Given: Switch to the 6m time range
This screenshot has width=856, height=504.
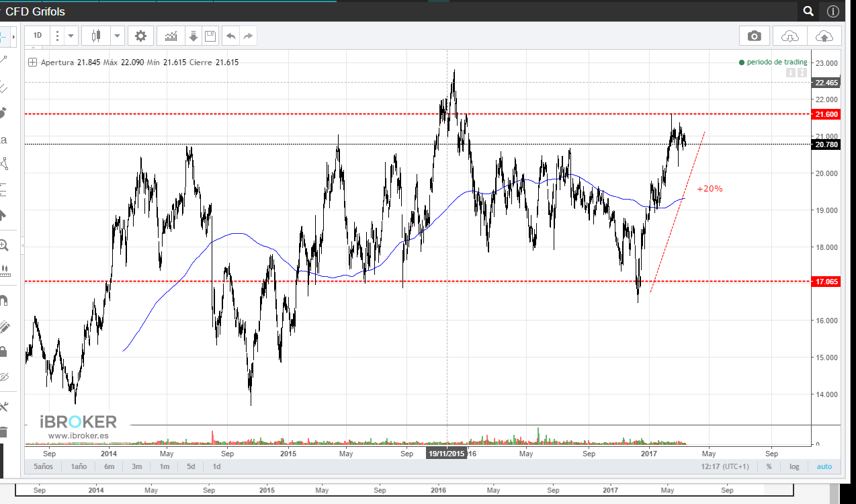Looking at the screenshot, I should [x=109, y=466].
